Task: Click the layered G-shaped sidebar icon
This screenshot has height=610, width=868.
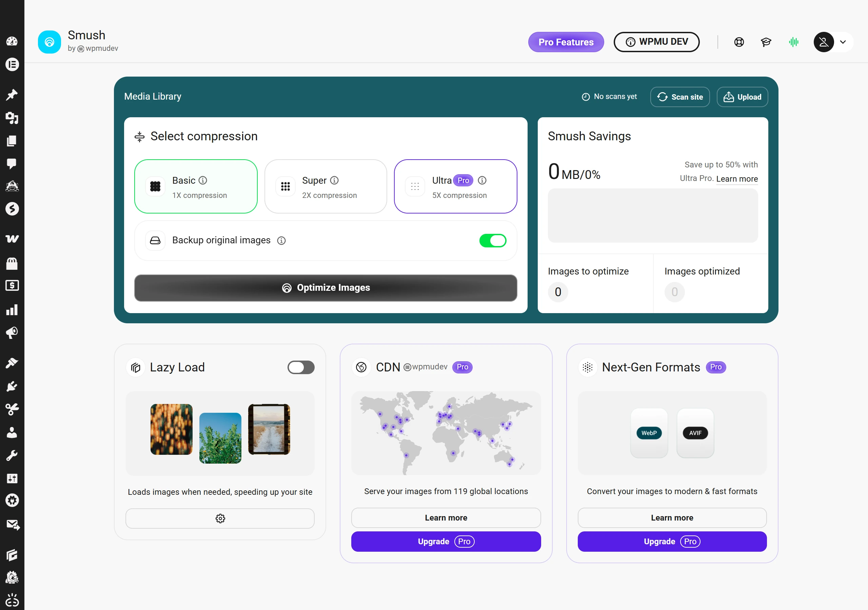Action: [x=12, y=555]
